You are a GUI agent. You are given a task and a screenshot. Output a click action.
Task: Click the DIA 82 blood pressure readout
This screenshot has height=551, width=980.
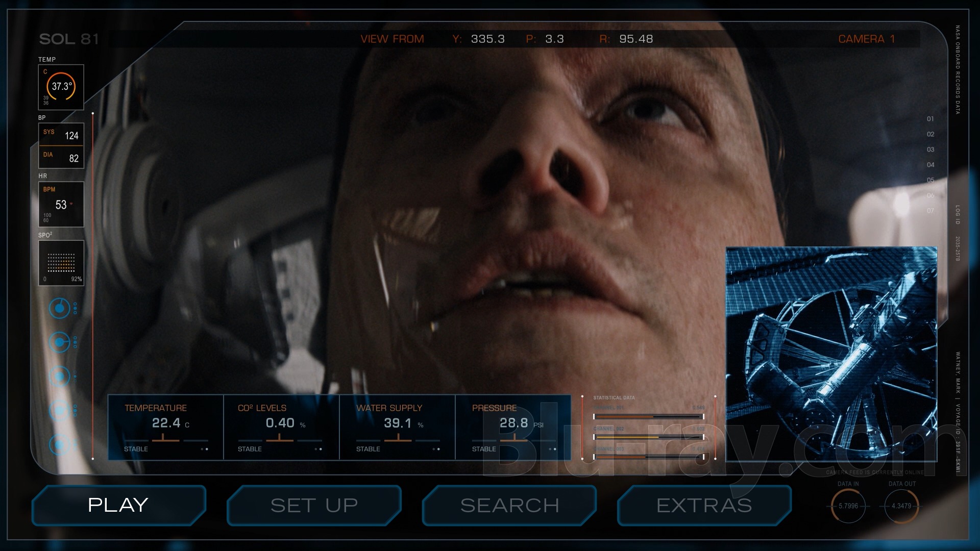(61, 157)
